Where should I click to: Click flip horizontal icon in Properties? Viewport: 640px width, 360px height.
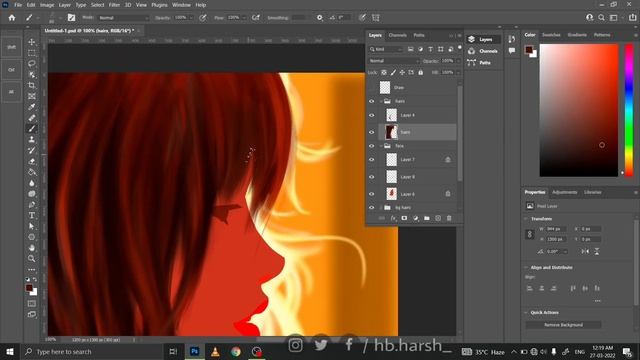click(x=585, y=251)
